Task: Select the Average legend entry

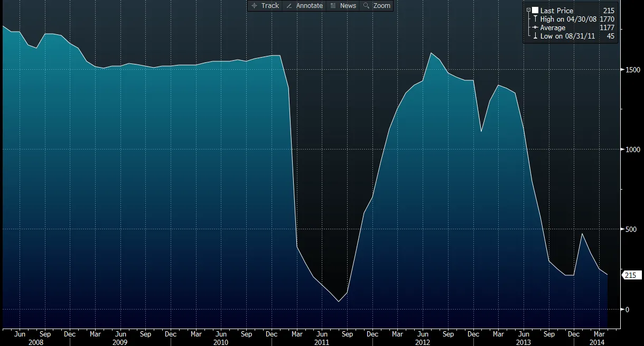Action: pos(553,27)
